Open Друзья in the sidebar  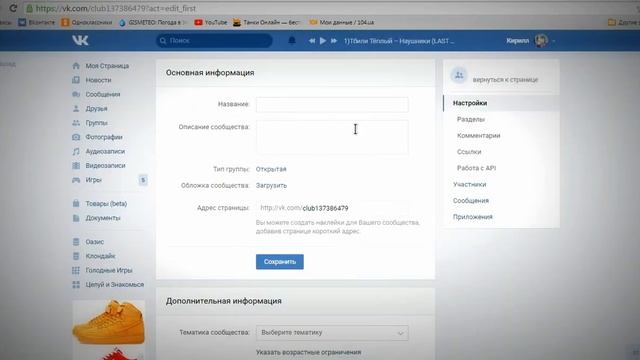(x=96, y=109)
